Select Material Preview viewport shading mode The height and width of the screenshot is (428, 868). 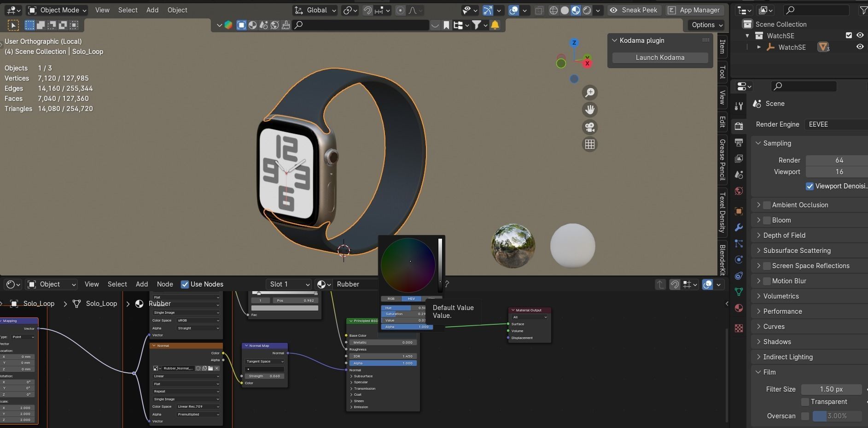point(576,10)
